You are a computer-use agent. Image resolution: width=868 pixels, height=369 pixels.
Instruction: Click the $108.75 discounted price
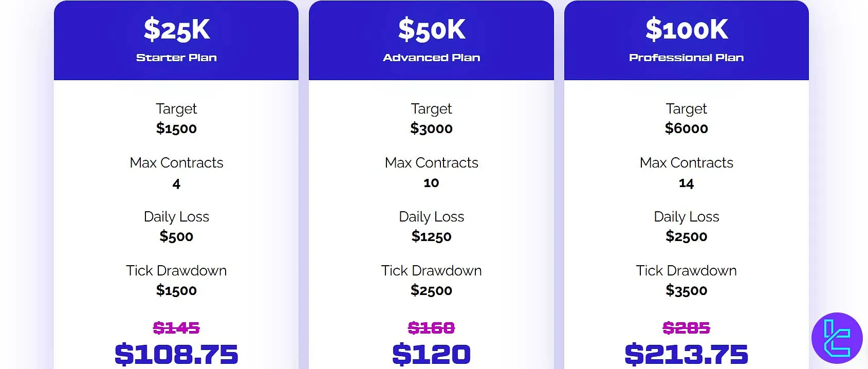[x=176, y=354]
